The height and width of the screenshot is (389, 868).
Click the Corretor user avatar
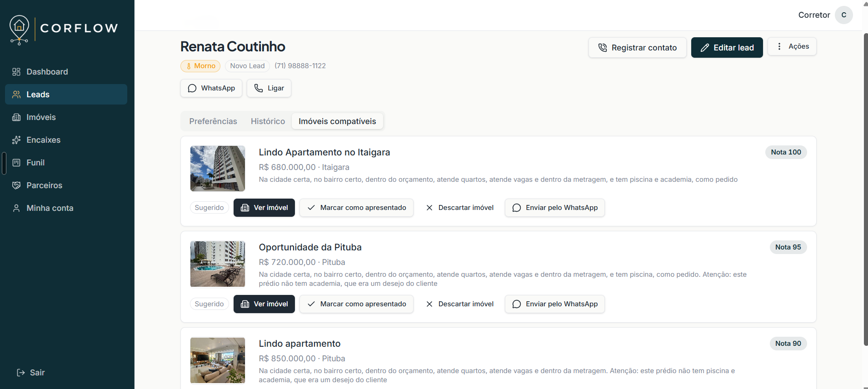(x=843, y=15)
